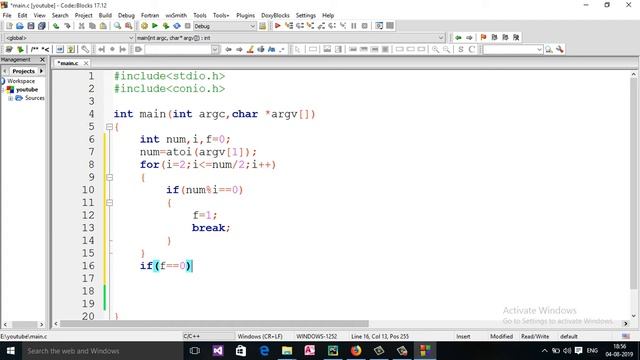
Task: Click the Stop debugger icon
Action: click(x=364, y=26)
